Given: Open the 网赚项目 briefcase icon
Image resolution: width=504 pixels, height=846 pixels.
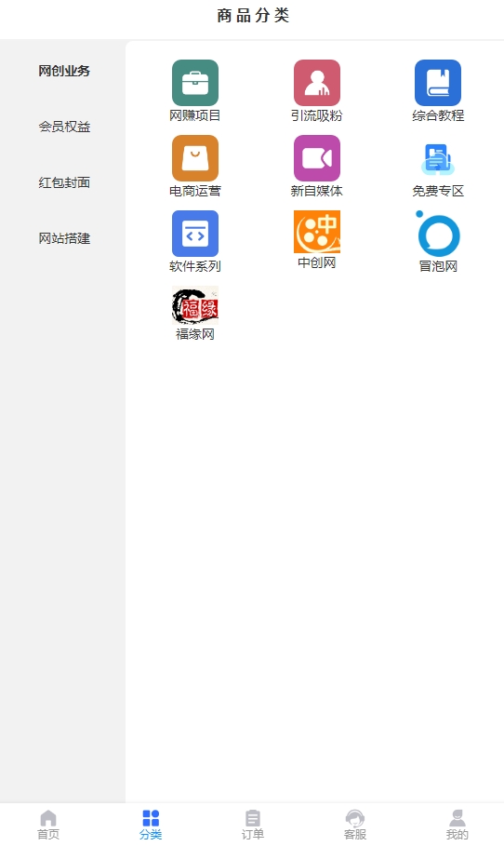Looking at the screenshot, I should [195, 83].
